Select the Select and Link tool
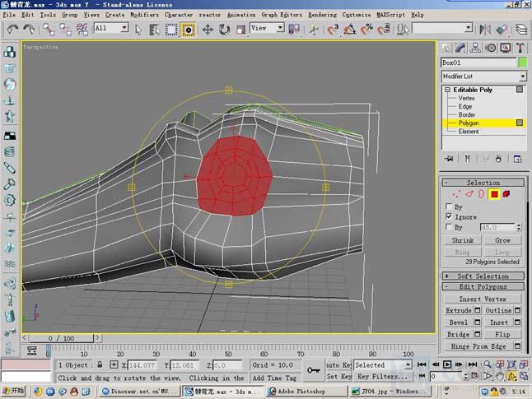532x399 pixels. [49, 30]
